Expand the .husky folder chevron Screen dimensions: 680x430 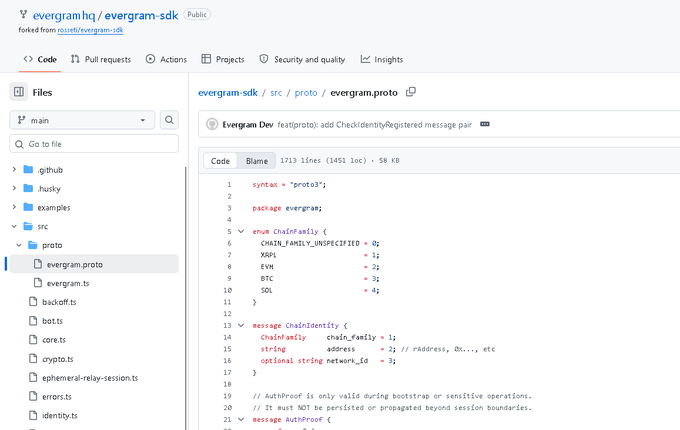[x=14, y=188]
